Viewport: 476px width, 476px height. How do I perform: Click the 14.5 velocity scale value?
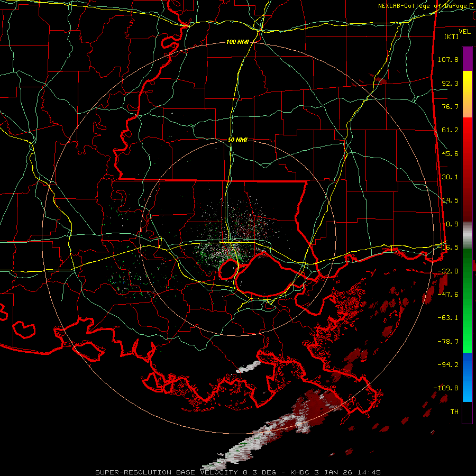point(450,200)
